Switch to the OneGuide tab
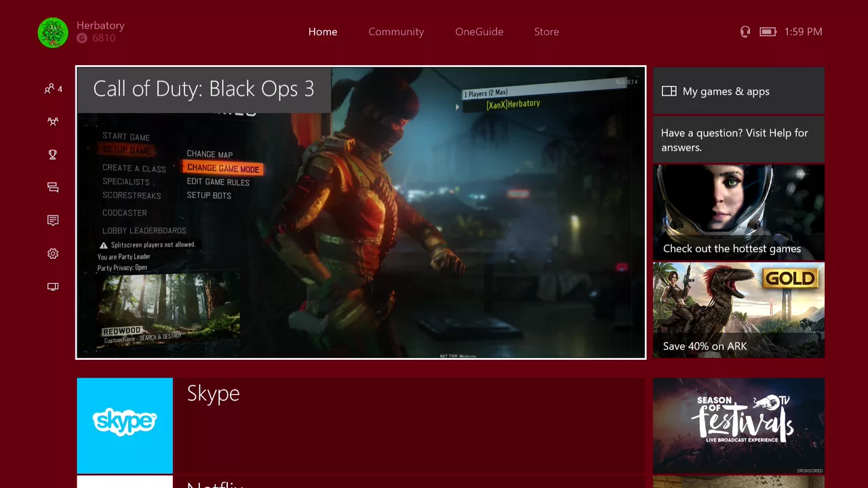 479,32
